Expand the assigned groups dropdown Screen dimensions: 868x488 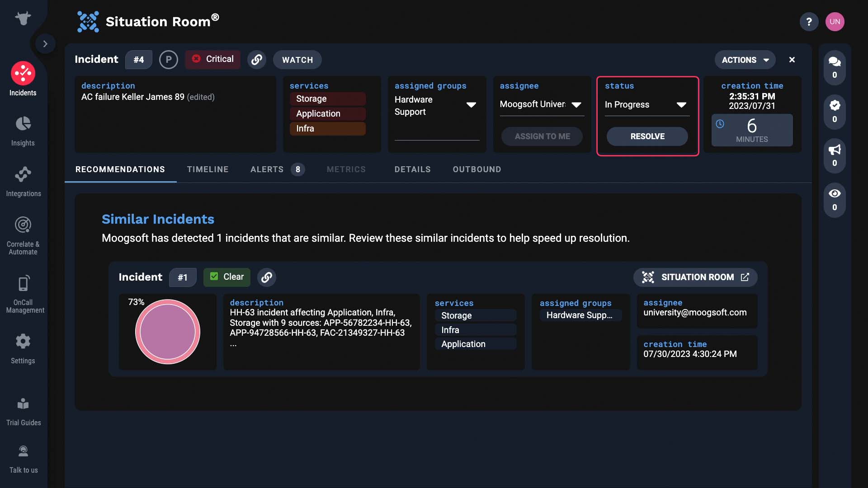(x=471, y=105)
